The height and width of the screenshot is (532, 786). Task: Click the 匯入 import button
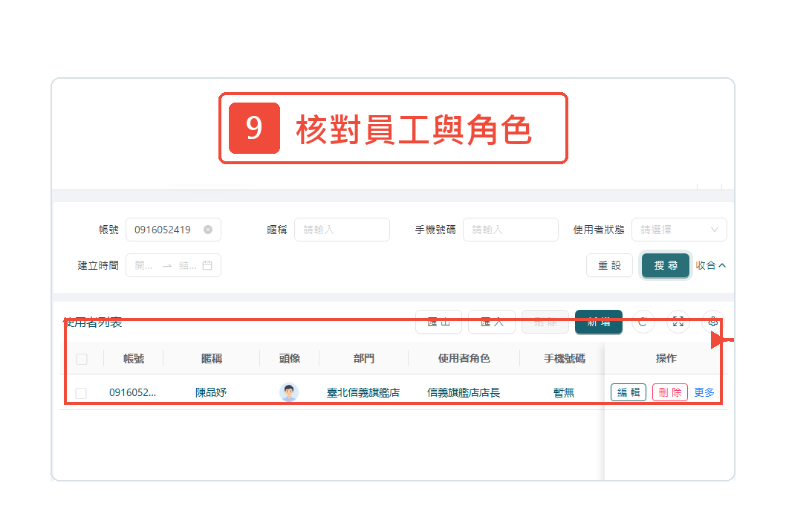pos(492,322)
